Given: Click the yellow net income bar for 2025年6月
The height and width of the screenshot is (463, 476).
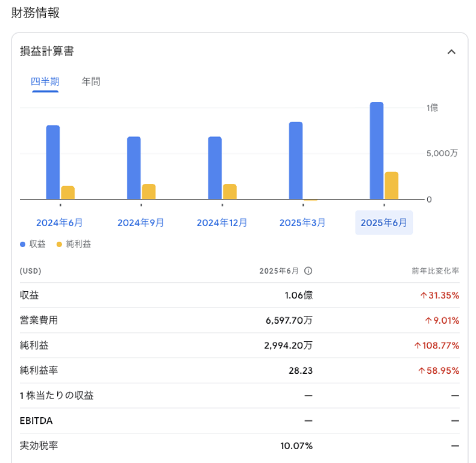Looking at the screenshot, I should [x=392, y=186].
